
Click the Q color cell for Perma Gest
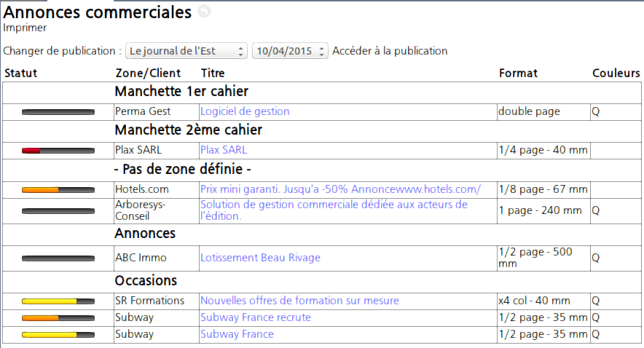616,112
